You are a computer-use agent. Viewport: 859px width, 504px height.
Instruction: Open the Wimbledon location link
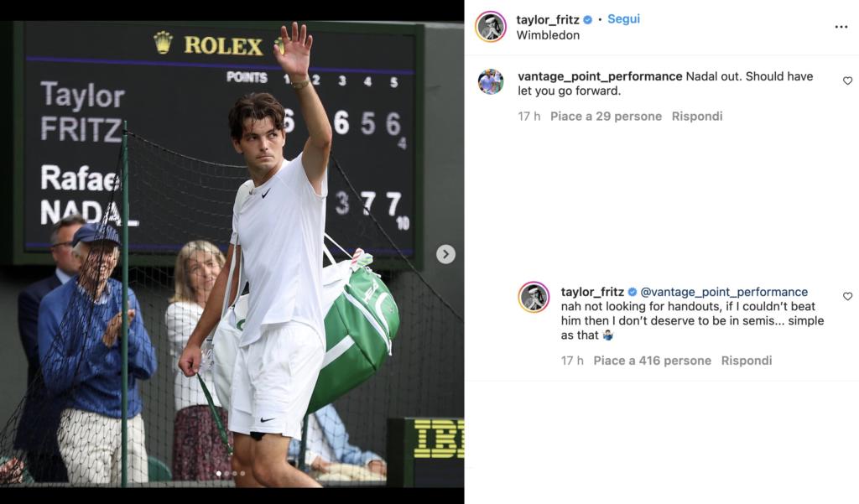point(548,35)
